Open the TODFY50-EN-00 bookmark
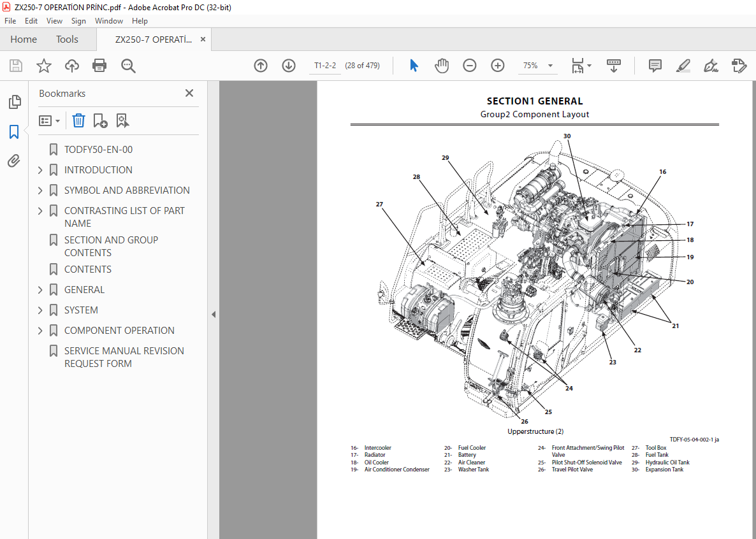 pyautogui.click(x=98, y=150)
